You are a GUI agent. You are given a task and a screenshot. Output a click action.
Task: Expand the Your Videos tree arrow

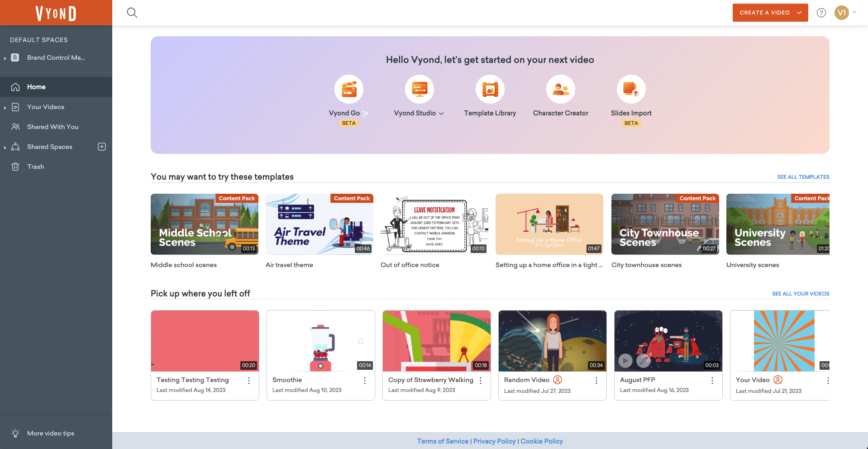click(5, 107)
